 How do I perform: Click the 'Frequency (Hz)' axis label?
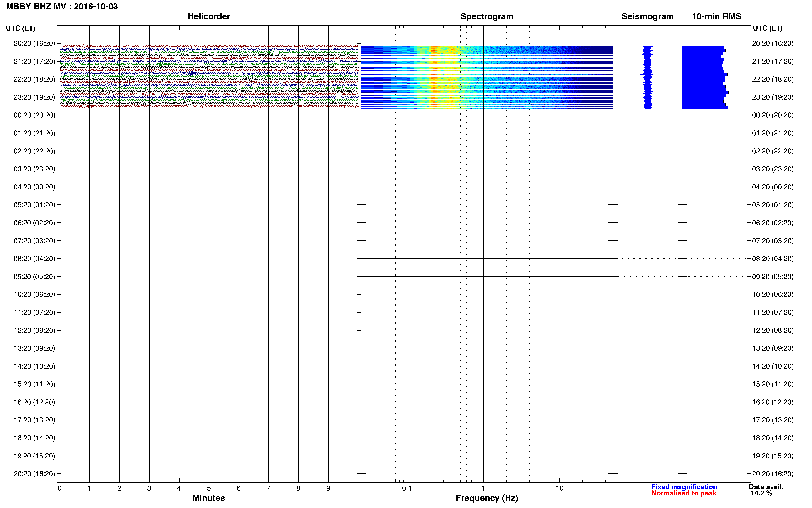[487, 498]
